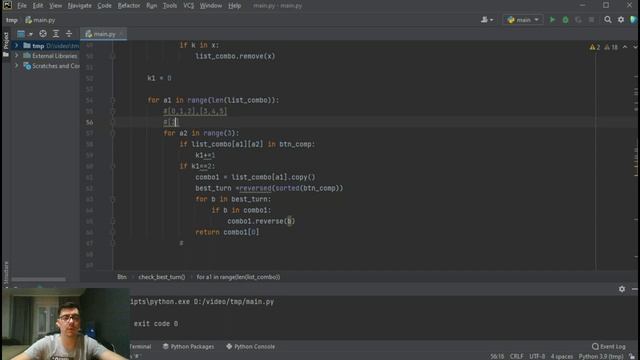Click the Python 3.9 interpreter status widget
Image resolution: width=640 pixels, height=360 pixels.
(x=600, y=356)
